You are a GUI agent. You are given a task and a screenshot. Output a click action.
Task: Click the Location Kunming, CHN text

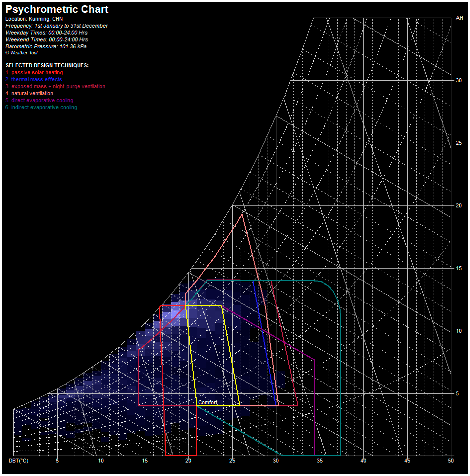point(34,19)
